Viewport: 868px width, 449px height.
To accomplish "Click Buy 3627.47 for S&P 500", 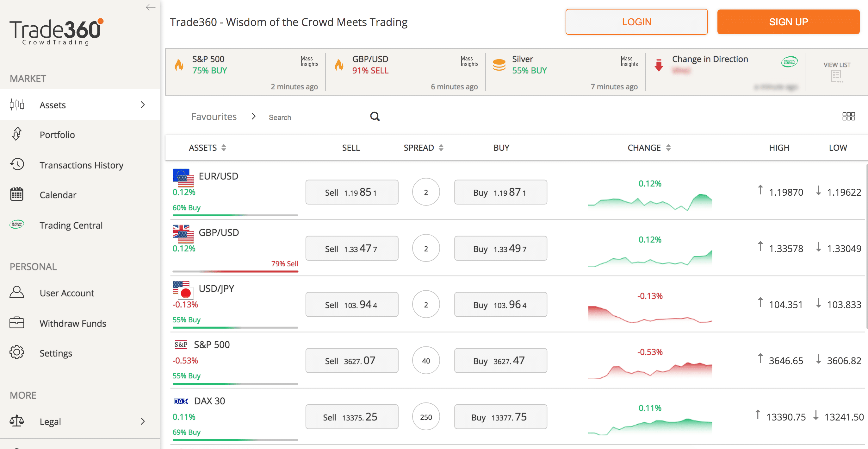I will coord(500,360).
